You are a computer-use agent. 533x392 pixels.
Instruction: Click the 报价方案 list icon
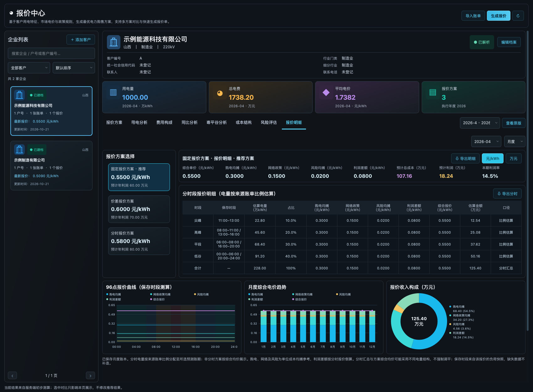[433, 93]
